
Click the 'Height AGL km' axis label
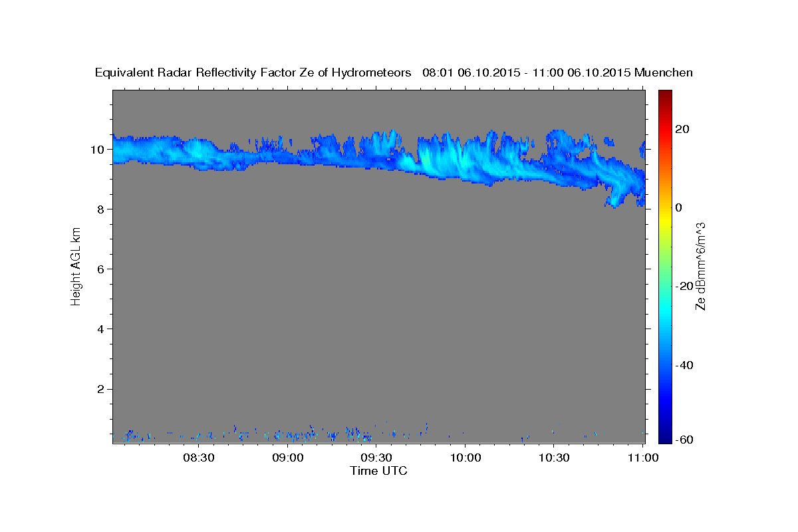tap(76, 266)
